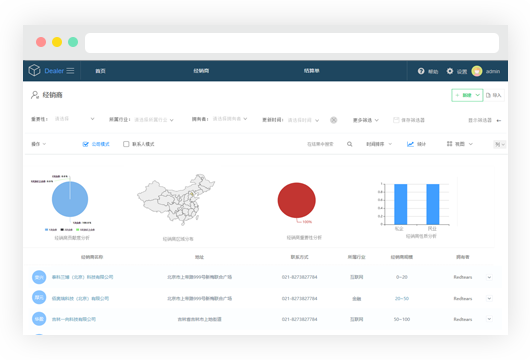Open the 拥有者 owner dropdown

[230, 119]
